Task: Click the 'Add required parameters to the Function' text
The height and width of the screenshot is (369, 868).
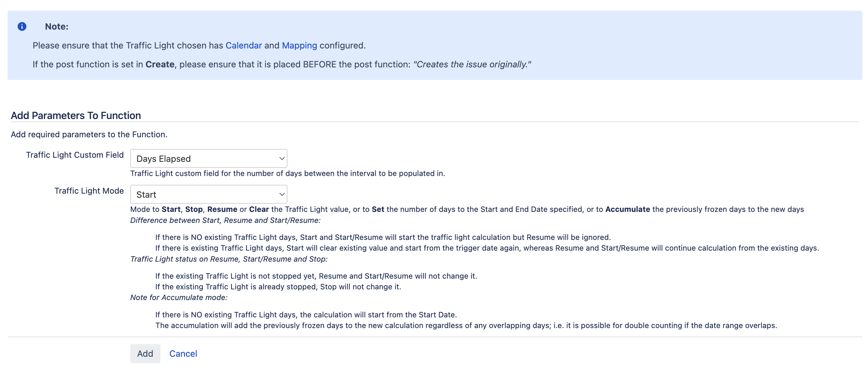Action: click(x=89, y=134)
